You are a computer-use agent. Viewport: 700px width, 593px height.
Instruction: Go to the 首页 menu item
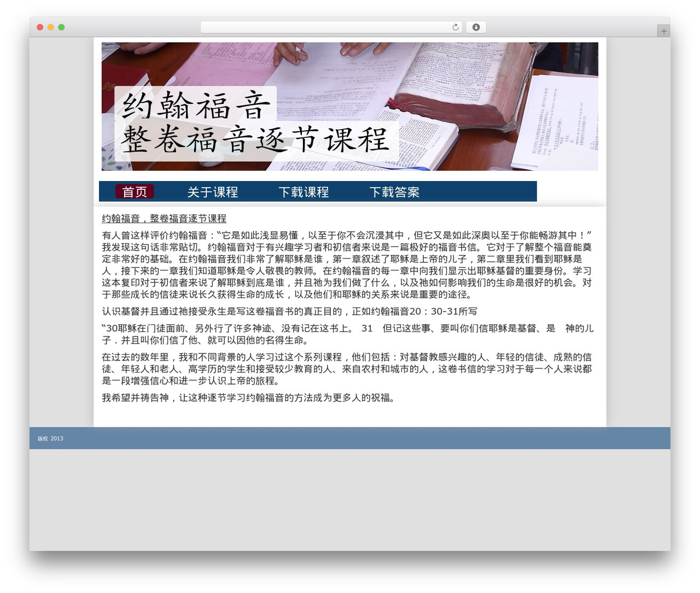click(x=135, y=192)
